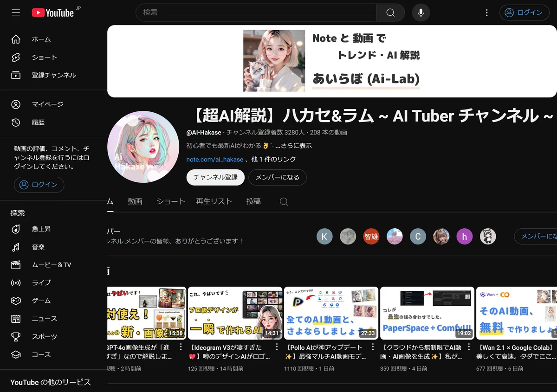Click member avatar C
557x392 pixels.
pyautogui.click(x=418, y=237)
